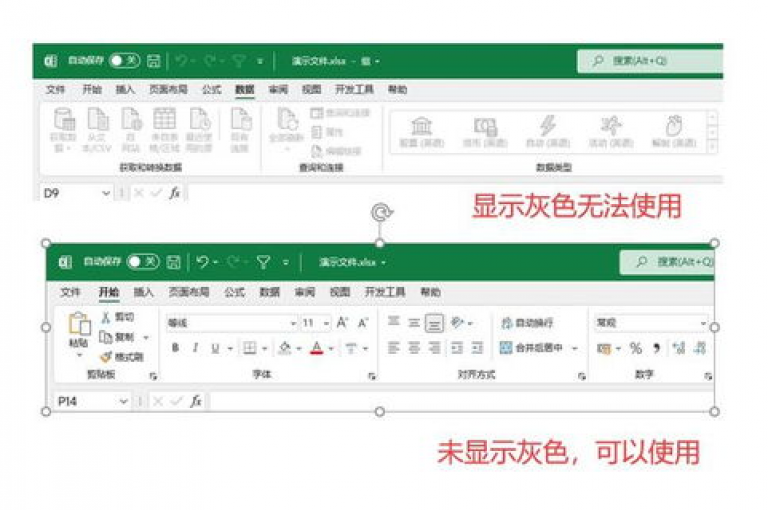Switch to 开发工具 tab in the Home-tab ribbon

tap(385, 292)
